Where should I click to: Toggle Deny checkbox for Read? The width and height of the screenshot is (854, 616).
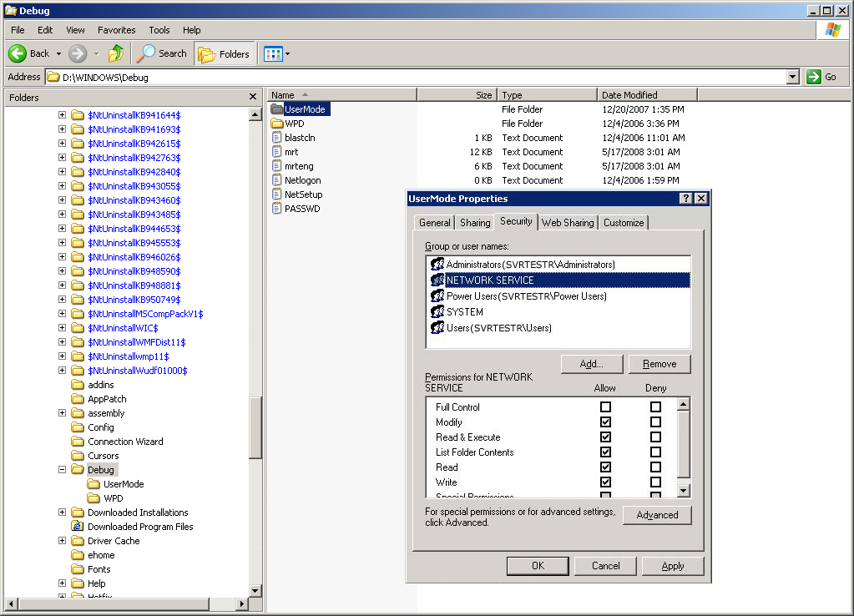(x=656, y=467)
